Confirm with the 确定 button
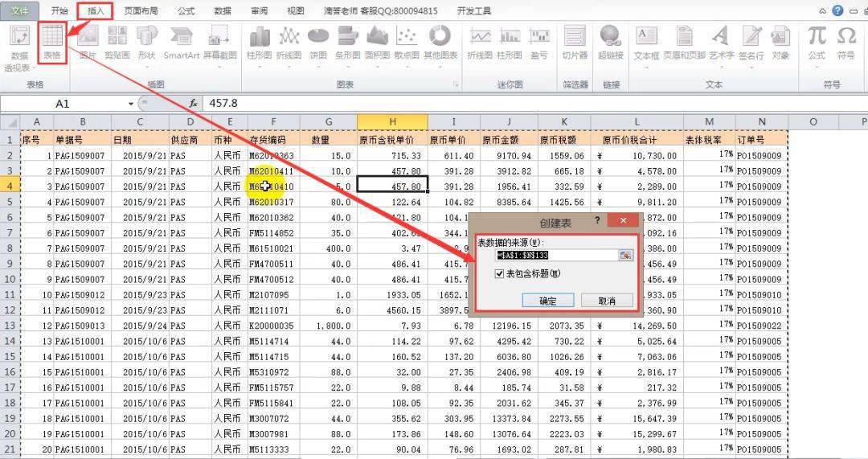The height and width of the screenshot is (459, 868). 548,301
